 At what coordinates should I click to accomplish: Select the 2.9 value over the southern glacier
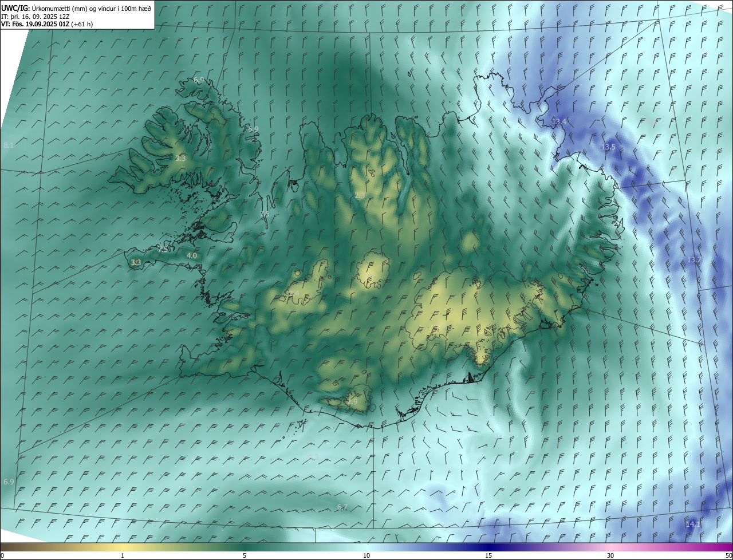pos(352,402)
